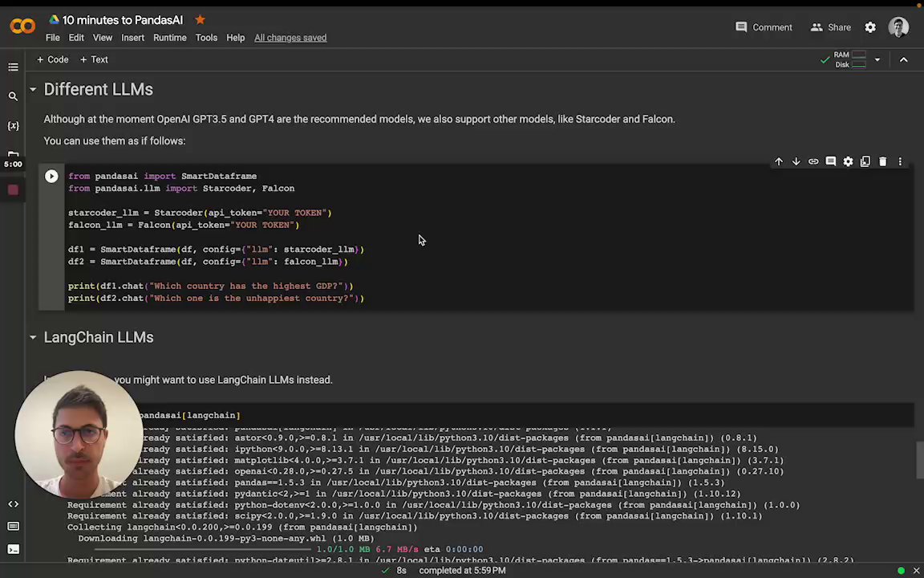Run the Starcoder and Falcon code cell

pyautogui.click(x=51, y=177)
